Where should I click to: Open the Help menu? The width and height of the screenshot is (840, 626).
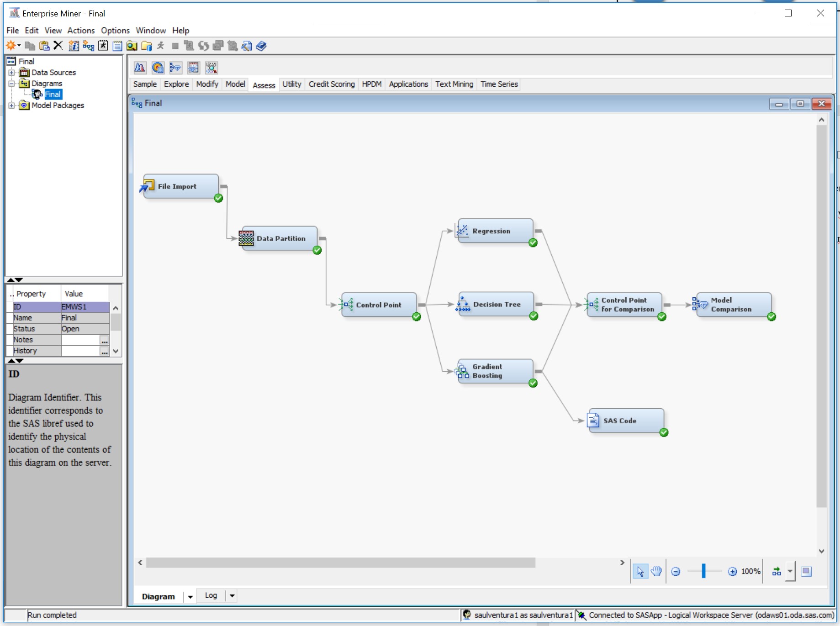[180, 31]
